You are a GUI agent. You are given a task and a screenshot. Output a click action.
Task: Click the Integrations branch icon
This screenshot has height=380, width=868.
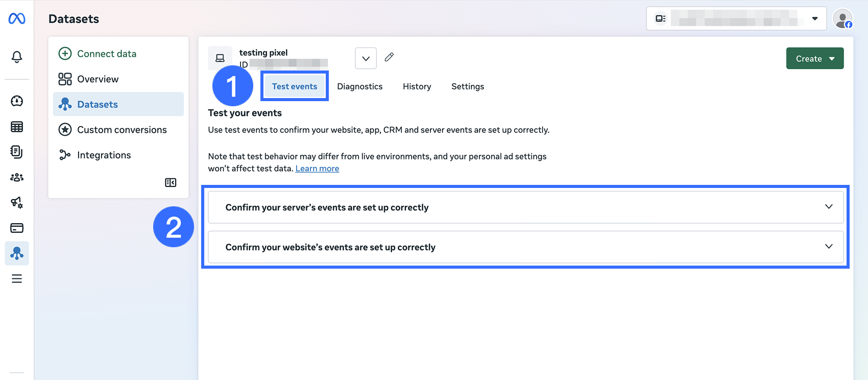coord(65,155)
